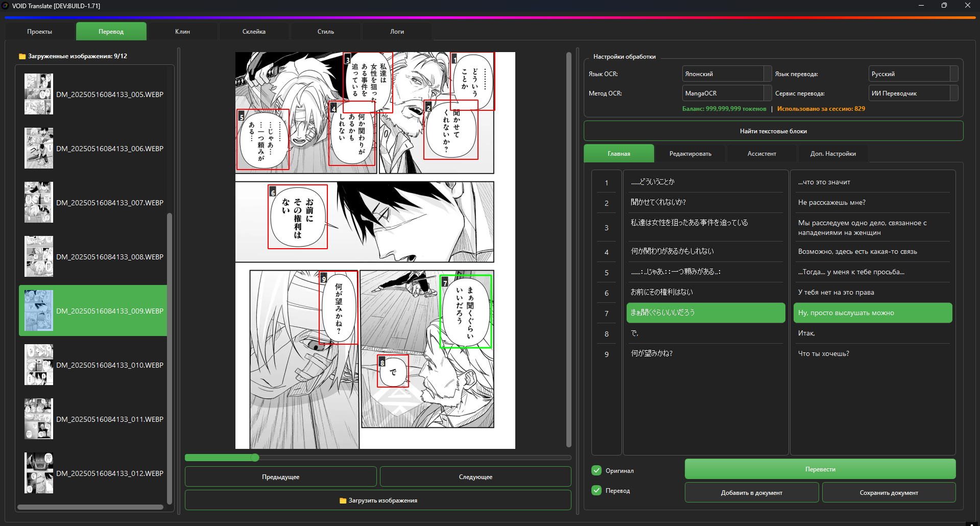Open the ИИ Переводчик service dropdown
This screenshot has width=980, height=526.
913,93
